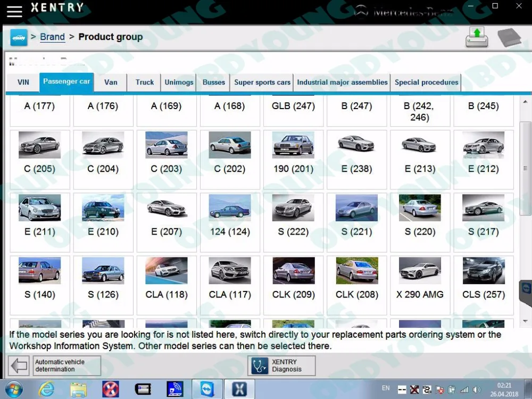This screenshot has height=399, width=532.
Task: Click the blue car home icon
Action: click(19, 37)
